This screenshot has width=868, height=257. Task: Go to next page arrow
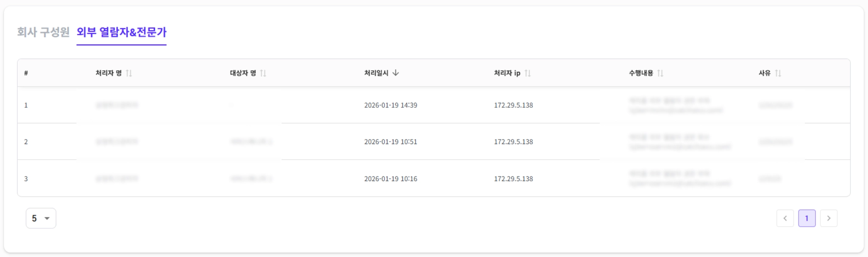pos(829,218)
